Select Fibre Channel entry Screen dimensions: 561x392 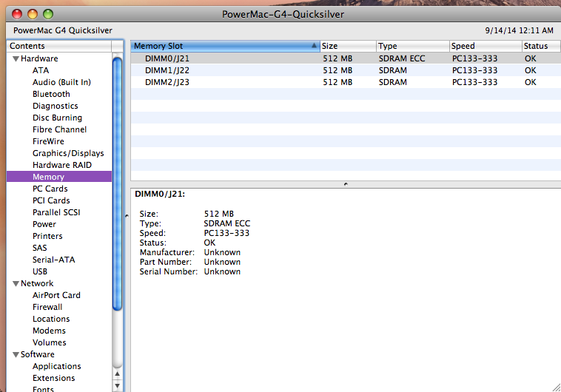click(x=59, y=129)
